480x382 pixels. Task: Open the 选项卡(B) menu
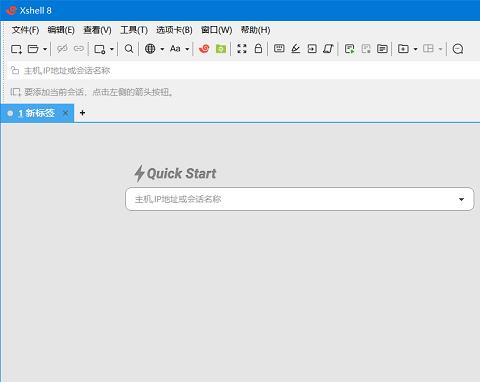(x=174, y=30)
